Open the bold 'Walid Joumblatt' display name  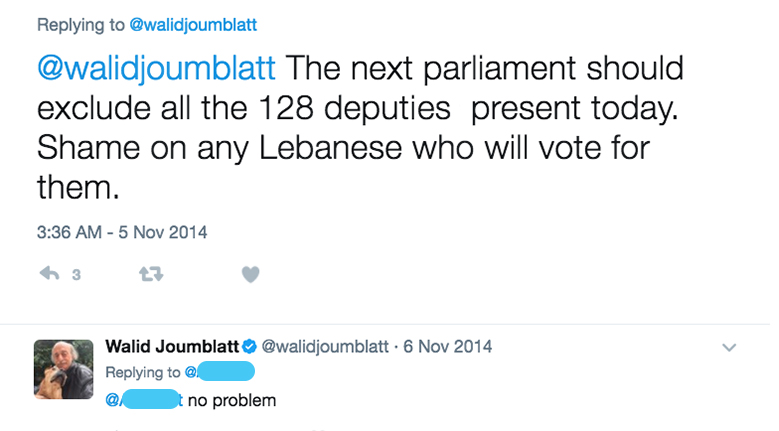pyautogui.click(x=172, y=347)
